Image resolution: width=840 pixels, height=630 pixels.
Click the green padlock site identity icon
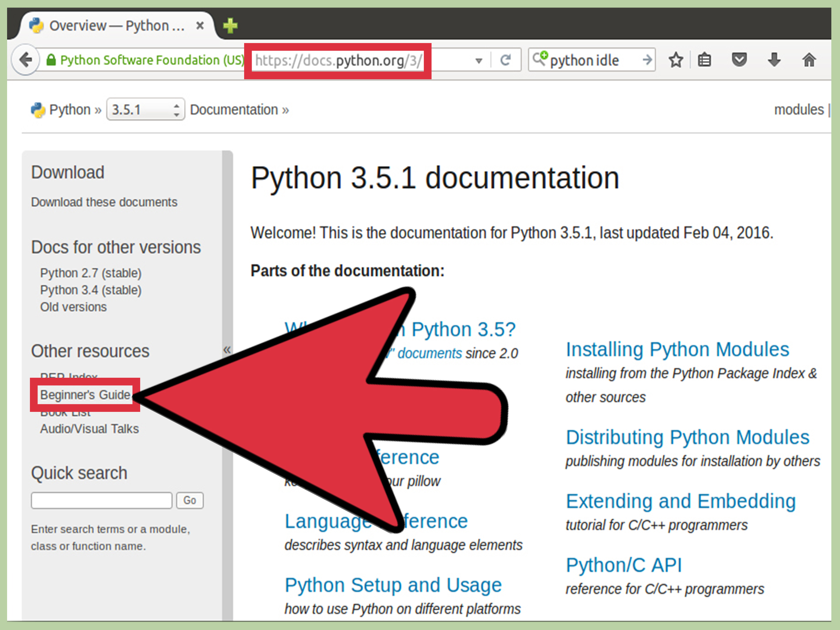[x=51, y=60]
